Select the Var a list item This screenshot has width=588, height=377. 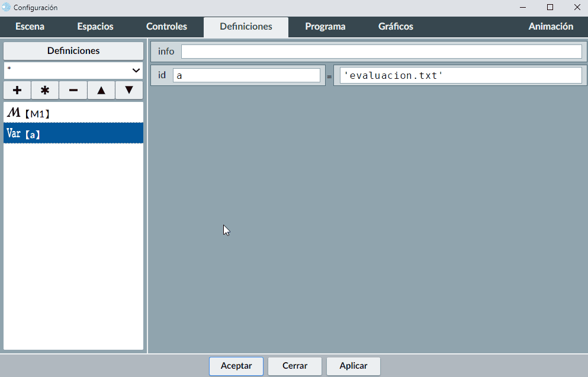(x=73, y=133)
